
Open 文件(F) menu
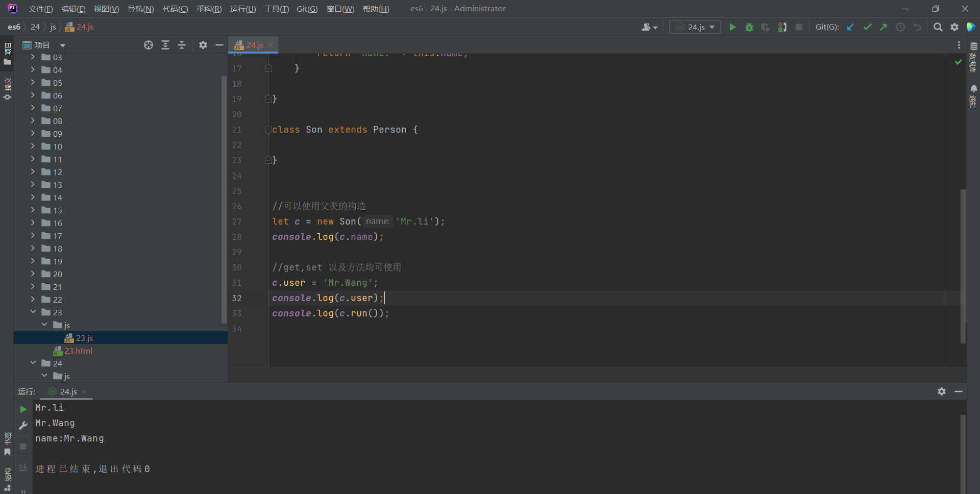pos(40,9)
